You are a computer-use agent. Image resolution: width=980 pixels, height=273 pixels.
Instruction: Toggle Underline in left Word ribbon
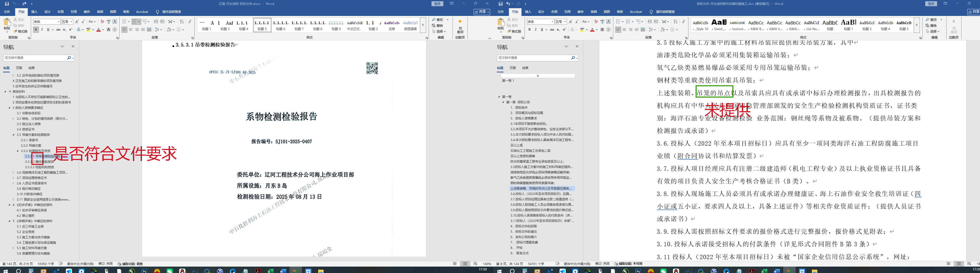coord(48,30)
